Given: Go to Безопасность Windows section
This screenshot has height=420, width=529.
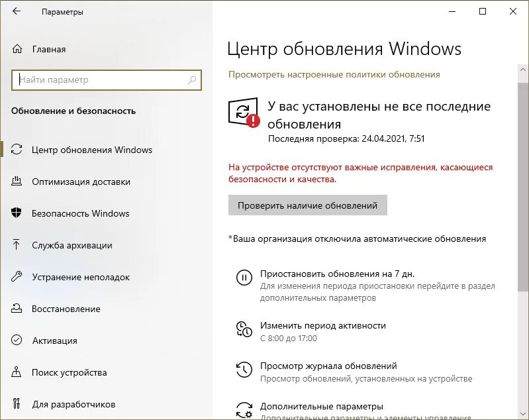Looking at the screenshot, I should 81,213.
